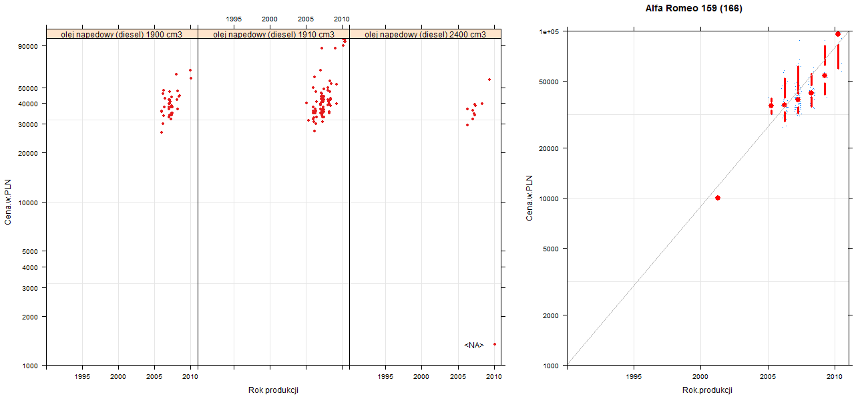Click the "2000" label above the 1910 cm3 panel
The image size is (868, 401).
270,19
